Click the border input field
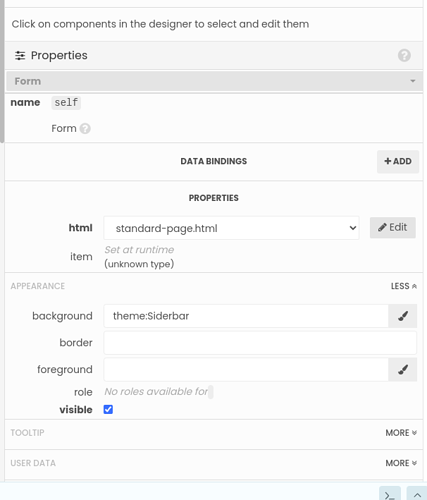 (x=260, y=343)
